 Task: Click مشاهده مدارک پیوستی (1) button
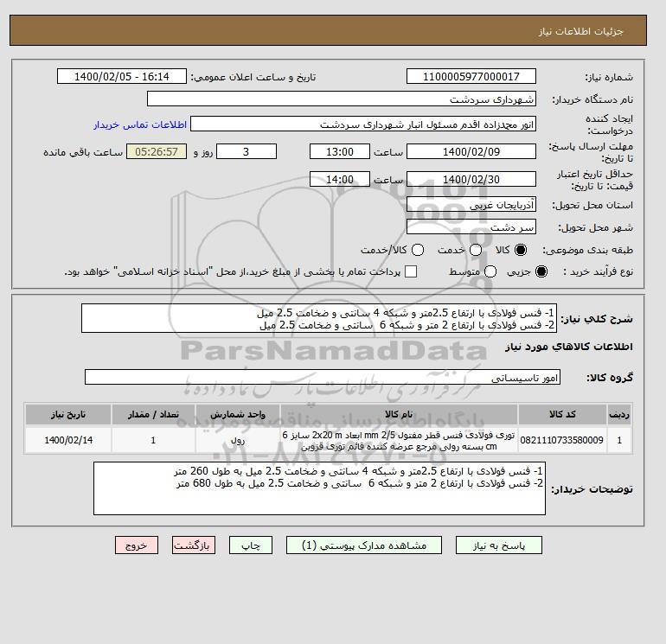pos(364,545)
